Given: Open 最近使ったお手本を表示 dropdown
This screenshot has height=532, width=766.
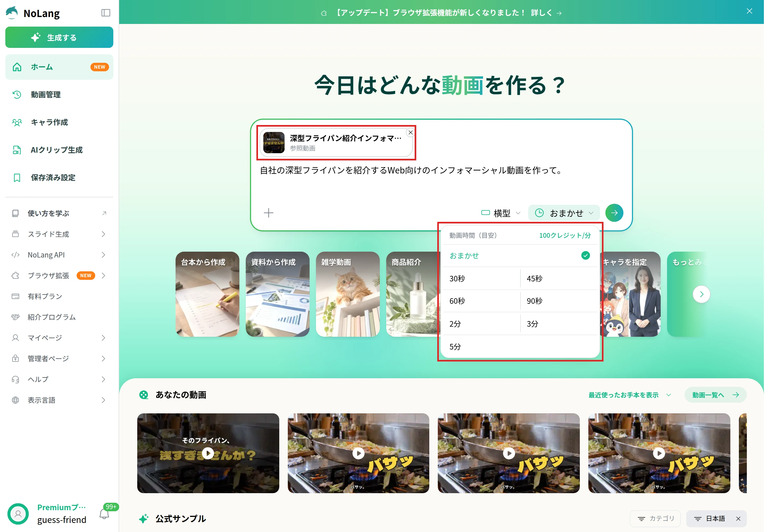Looking at the screenshot, I should (629, 395).
